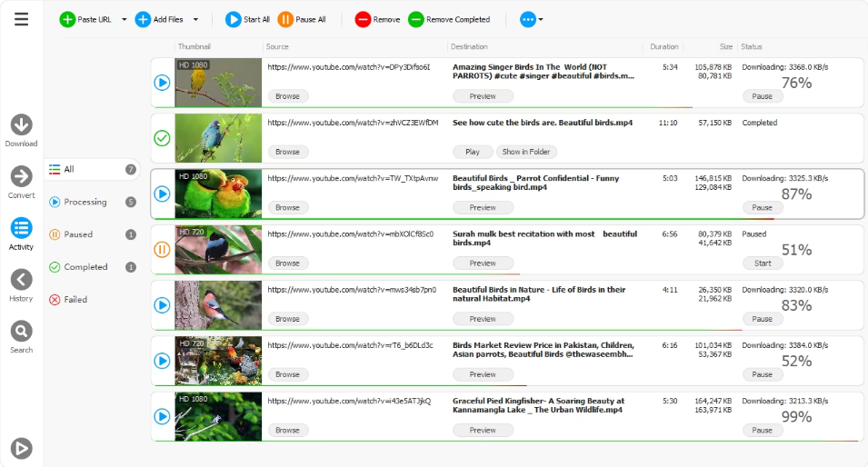The image size is (868, 467).
Task: Click the Destination column header
Action: 469,46
